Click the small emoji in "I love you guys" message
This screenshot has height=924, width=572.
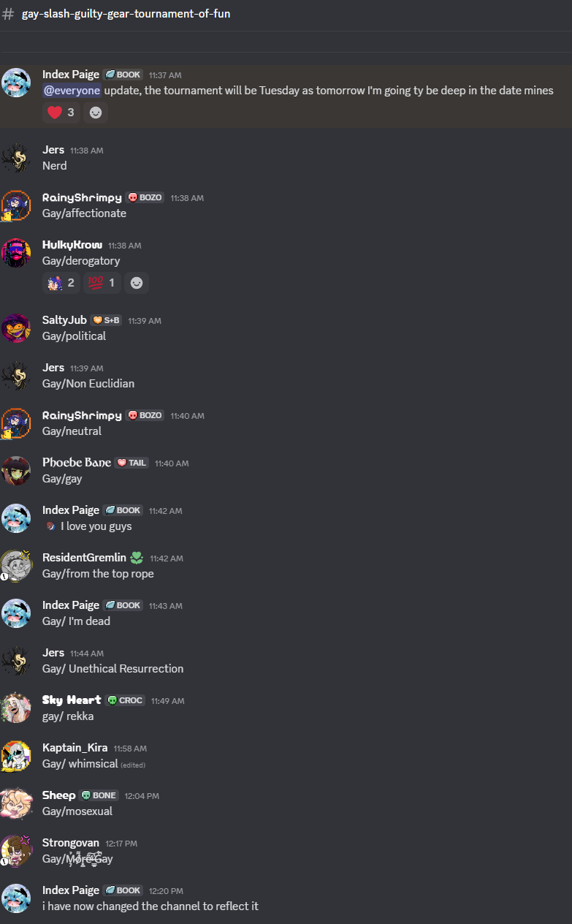[x=50, y=526]
